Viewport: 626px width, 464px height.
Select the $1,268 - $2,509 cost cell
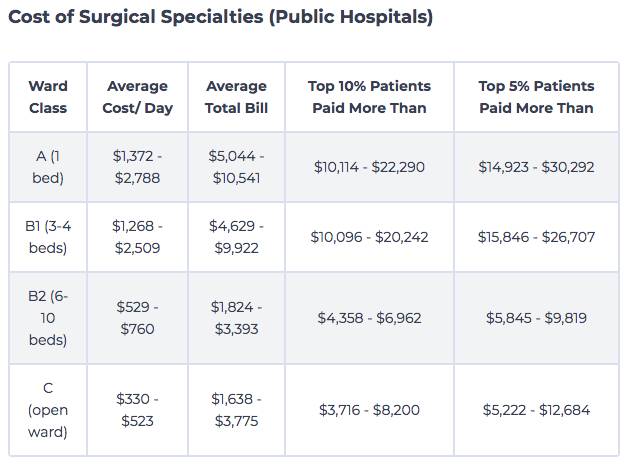[137, 237]
